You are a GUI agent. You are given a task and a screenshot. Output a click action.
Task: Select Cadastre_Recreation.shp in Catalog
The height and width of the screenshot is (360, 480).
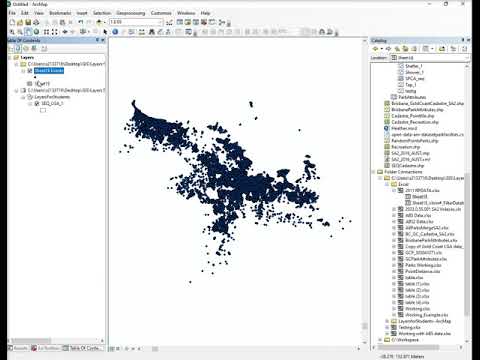415,122
